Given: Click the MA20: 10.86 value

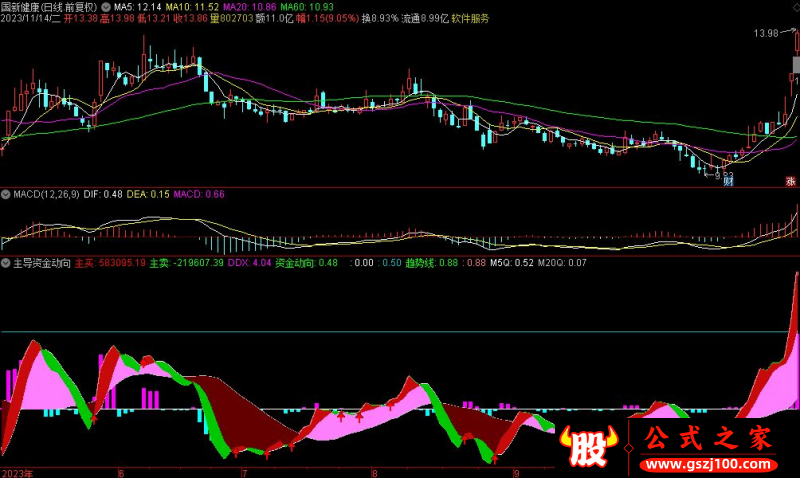Looking at the screenshot, I should pyautogui.click(x=249, y=7).
